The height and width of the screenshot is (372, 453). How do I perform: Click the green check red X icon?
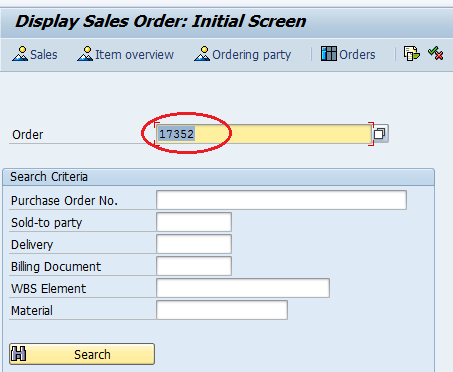[x=436, y=53]
